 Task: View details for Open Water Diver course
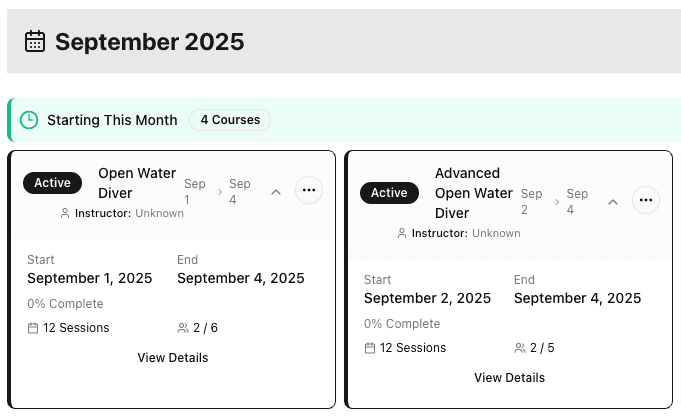point(173,357)
